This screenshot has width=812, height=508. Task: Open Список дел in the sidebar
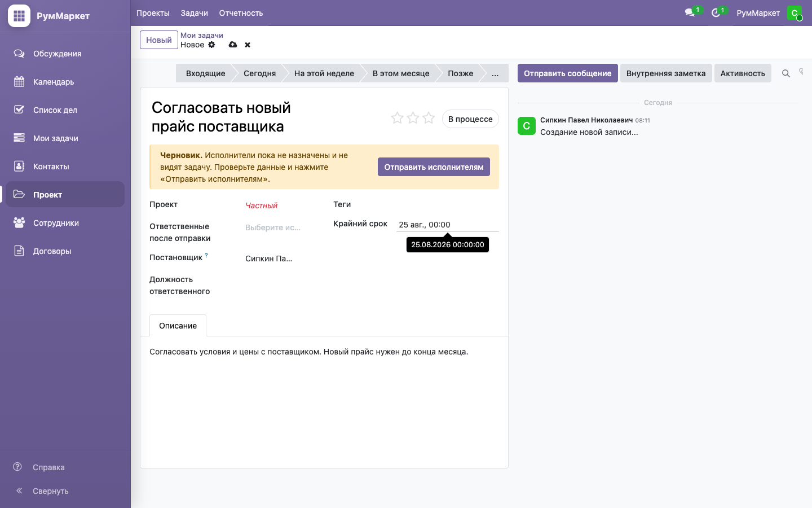click(x=65, y=110)
